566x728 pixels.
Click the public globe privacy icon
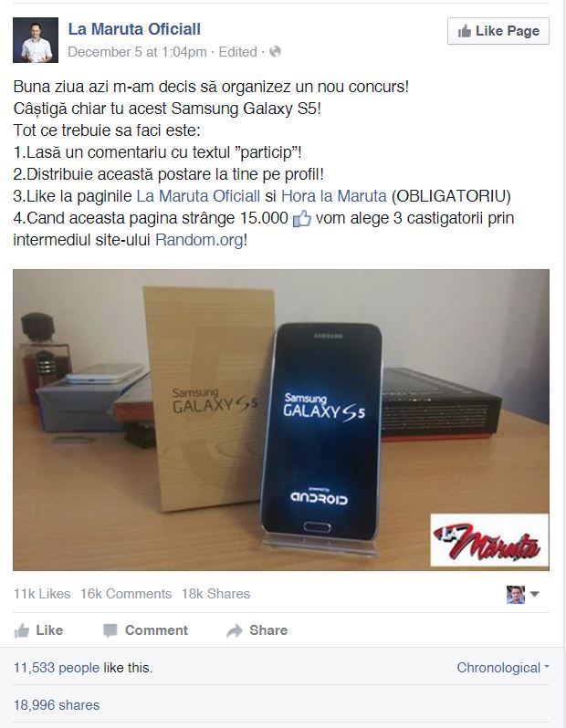pyautogui.click(x=275, y=51)
